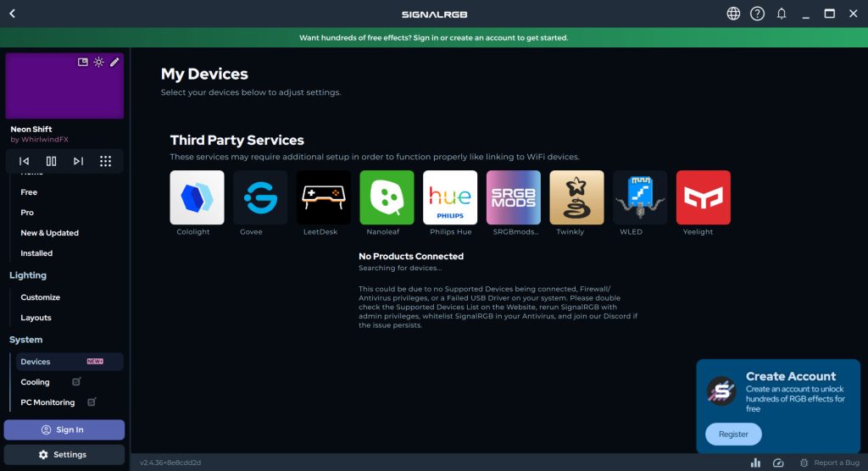Open the Customize lighting page

41,297
